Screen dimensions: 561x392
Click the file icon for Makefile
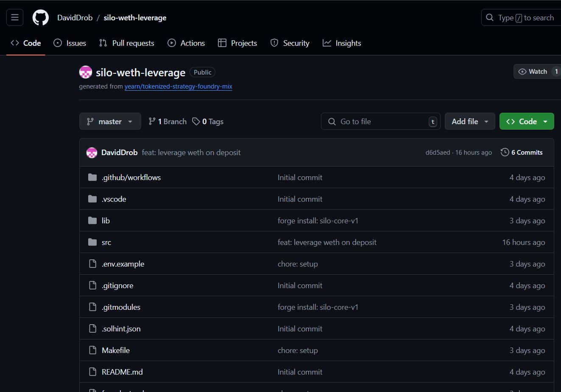(92, 350)
